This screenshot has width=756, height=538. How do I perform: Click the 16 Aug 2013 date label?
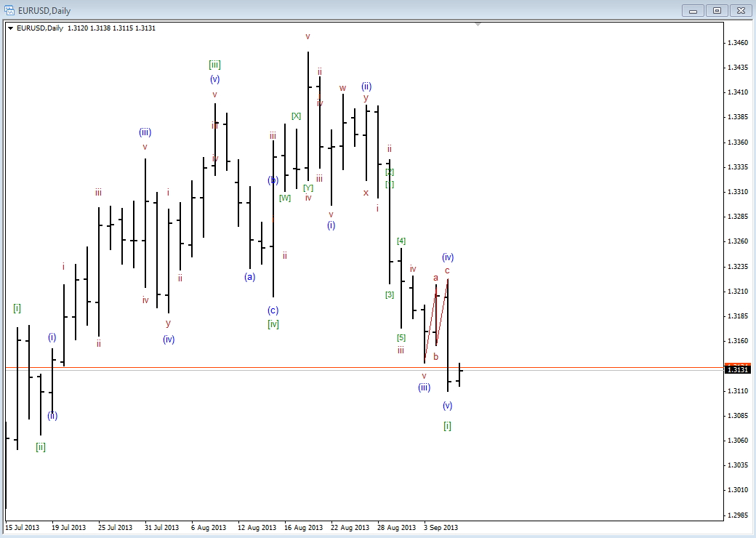tap(304, 527)
